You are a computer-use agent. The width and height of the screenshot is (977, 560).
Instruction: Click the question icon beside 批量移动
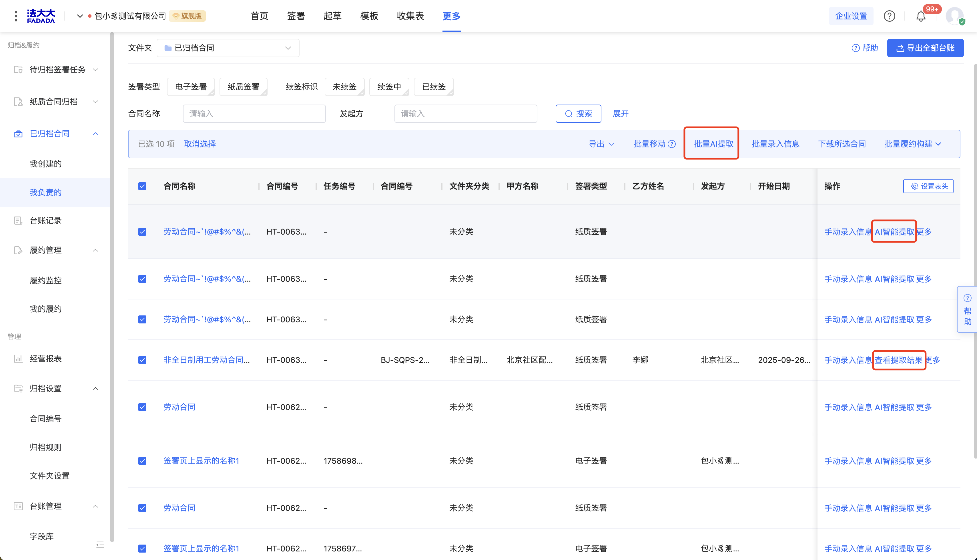[672, 144]
